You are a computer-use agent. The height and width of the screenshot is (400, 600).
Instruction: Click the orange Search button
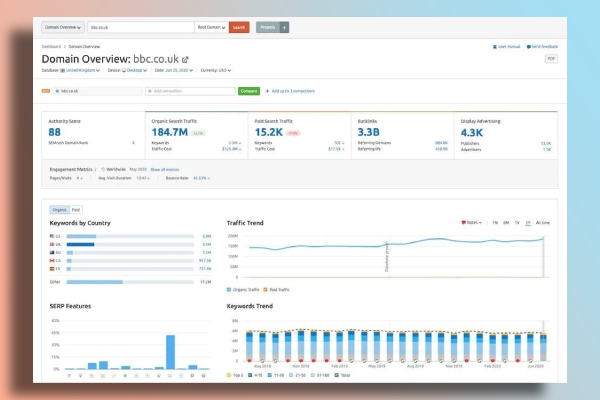[239, 27]
